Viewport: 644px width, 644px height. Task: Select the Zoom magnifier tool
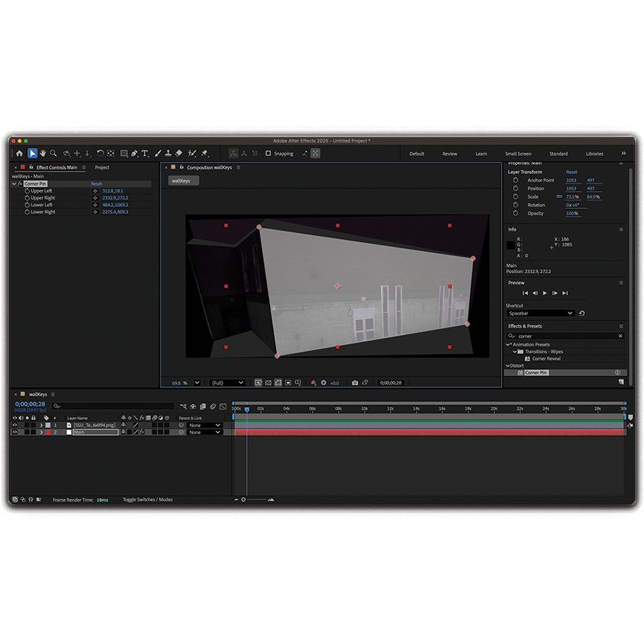tap(54, 153)
